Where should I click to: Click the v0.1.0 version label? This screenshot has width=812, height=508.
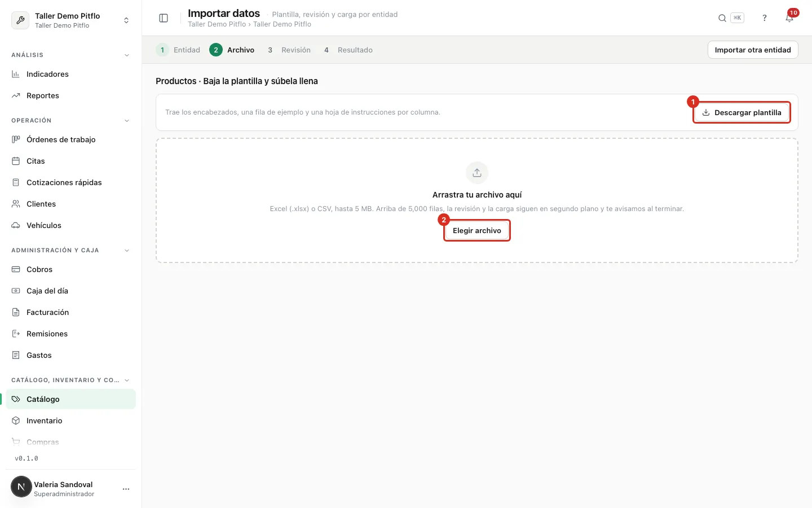click(27, 458)
